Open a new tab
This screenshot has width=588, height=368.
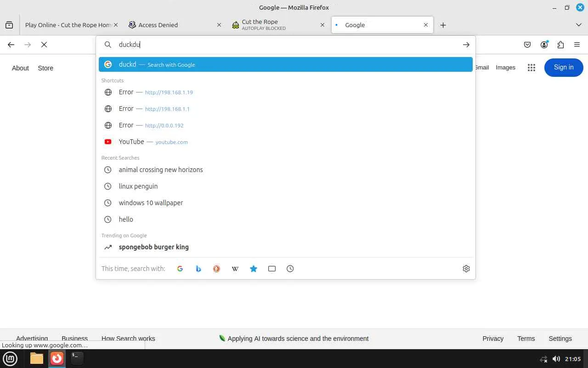[443, 25]
